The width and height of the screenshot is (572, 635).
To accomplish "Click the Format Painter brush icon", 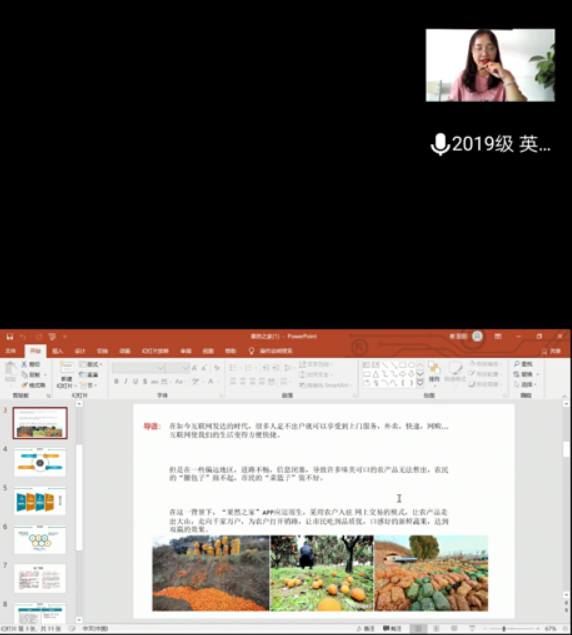I will tap(24, 385).
